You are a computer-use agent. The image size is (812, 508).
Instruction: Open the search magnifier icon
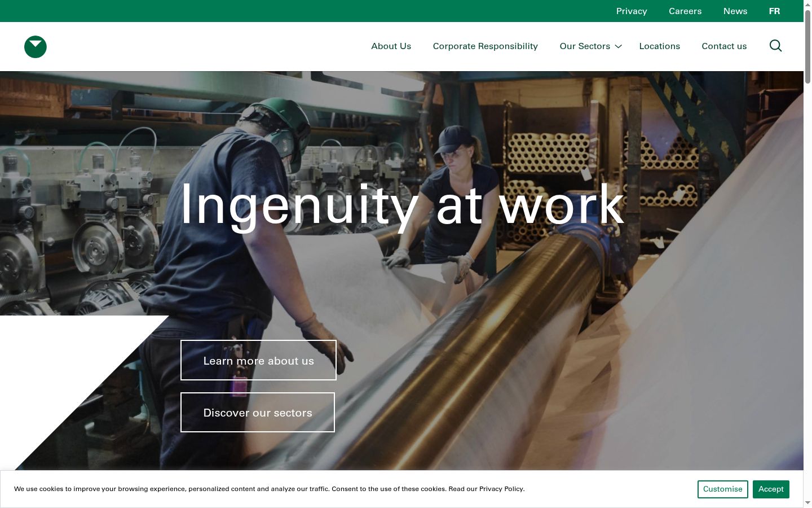click(775, 46)
